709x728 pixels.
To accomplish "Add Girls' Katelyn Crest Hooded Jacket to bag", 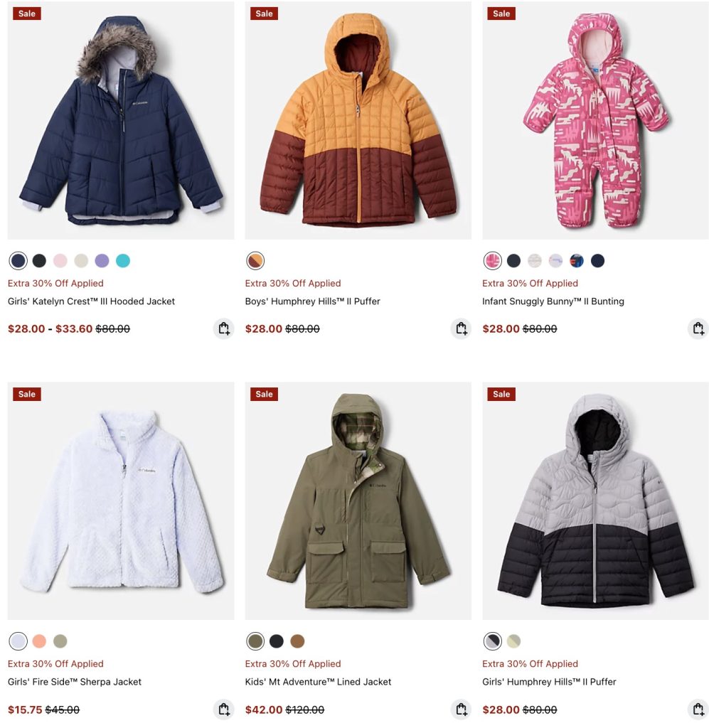I will (224, 328).
